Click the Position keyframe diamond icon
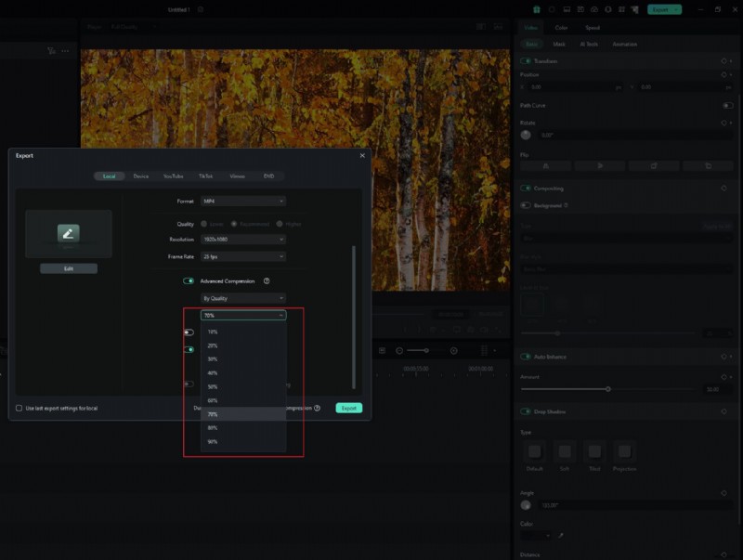This screenshot has height=560, width=743. (x=724, y=73)
